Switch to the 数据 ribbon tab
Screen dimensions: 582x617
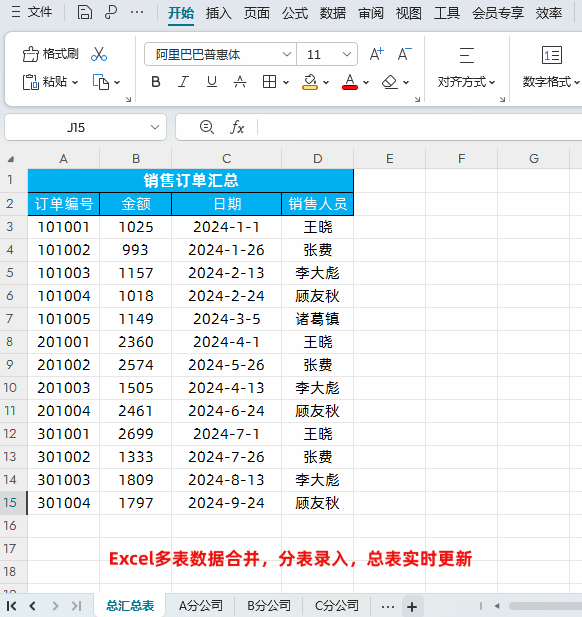[x=333, y=13]
